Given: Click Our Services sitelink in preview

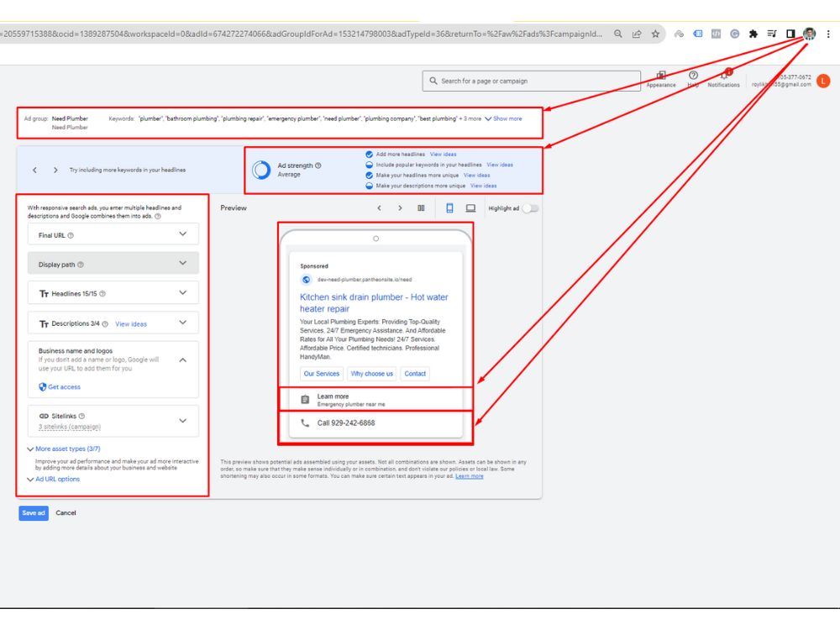Looking at the screenshot, I should coord(322,374).
